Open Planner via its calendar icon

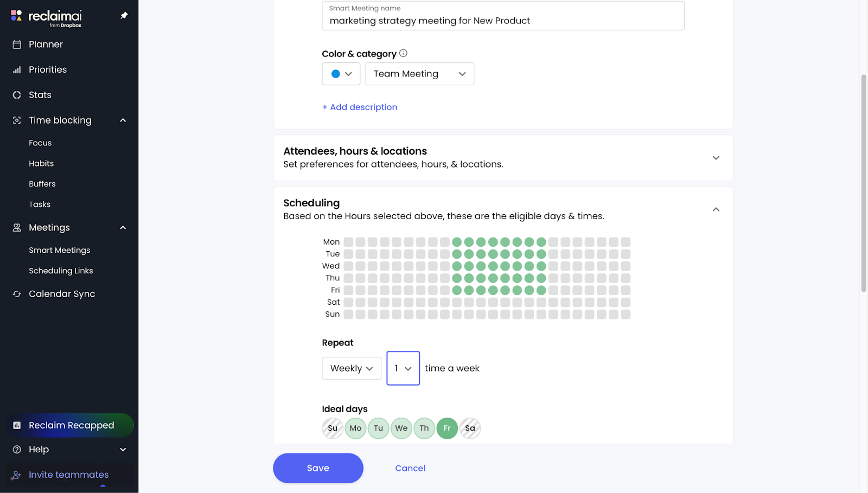coord(17,44)
